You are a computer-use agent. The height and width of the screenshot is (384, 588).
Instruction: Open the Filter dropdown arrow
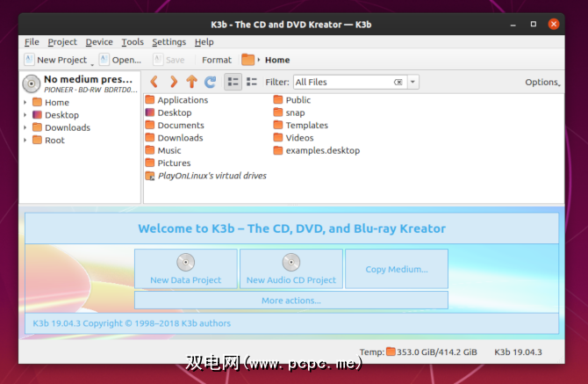(x=412, y=82)
